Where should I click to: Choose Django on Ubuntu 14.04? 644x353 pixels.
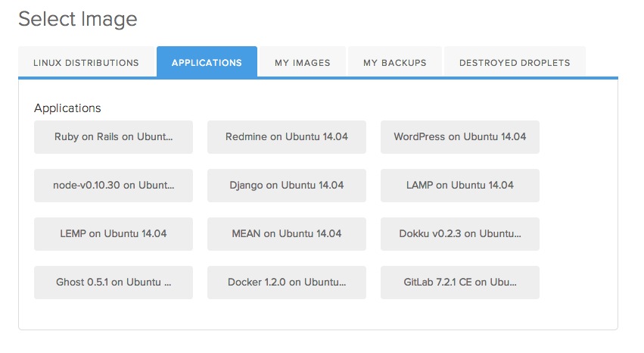(287, 186)
